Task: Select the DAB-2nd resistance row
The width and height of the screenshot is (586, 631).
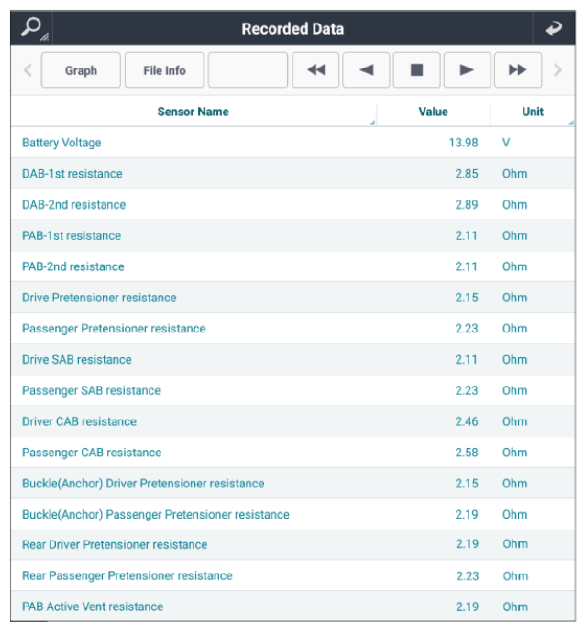Action: coord(293,204)
